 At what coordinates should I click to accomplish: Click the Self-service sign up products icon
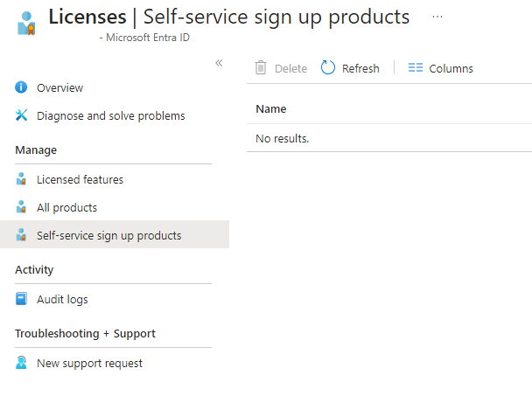tap(22, 235)
